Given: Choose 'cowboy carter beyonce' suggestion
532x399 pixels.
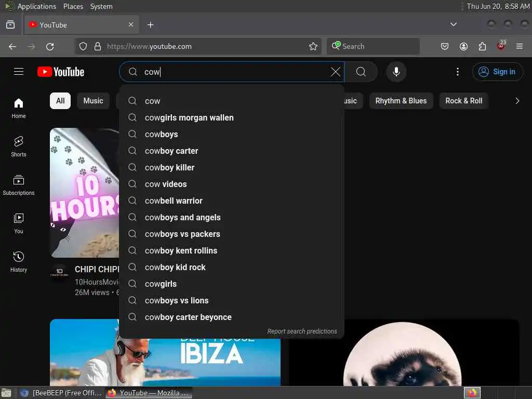Looking at the screenshot, I should tap(232, 317).
